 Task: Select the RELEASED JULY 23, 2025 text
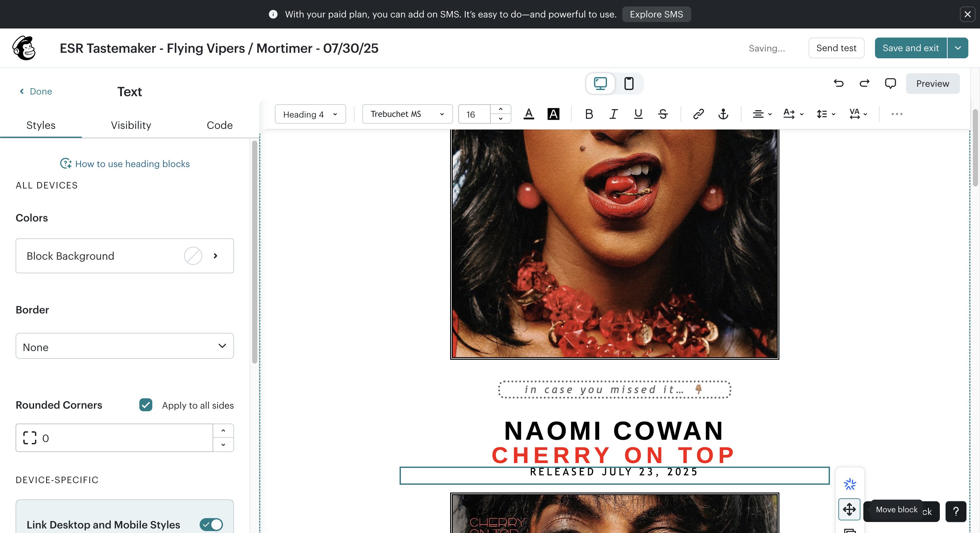pyautogui.click(x=614, y=472)
